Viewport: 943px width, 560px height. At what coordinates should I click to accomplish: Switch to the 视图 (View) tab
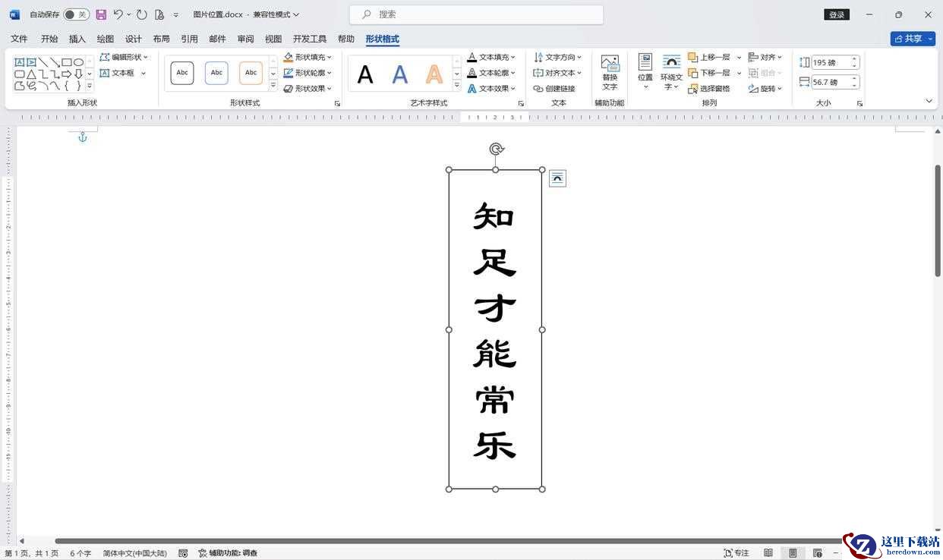[x=273, y=39]
